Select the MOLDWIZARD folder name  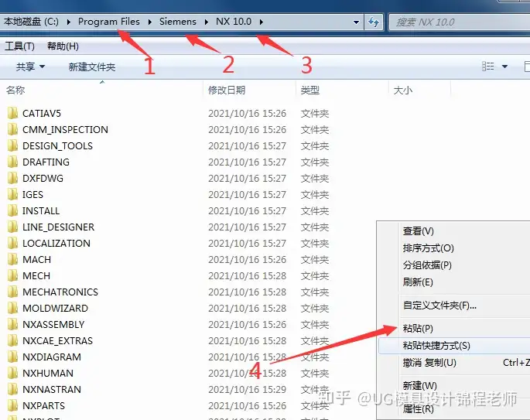tap(55, 308)
